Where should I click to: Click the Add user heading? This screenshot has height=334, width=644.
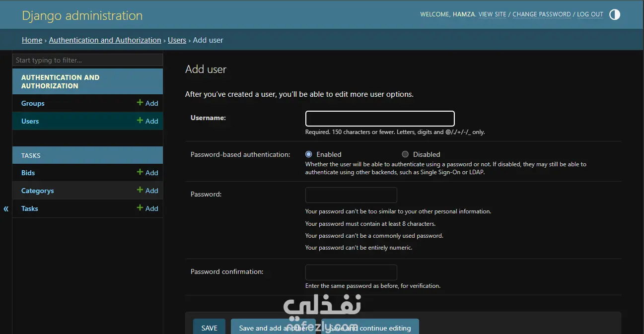click(x=206, y=69)
